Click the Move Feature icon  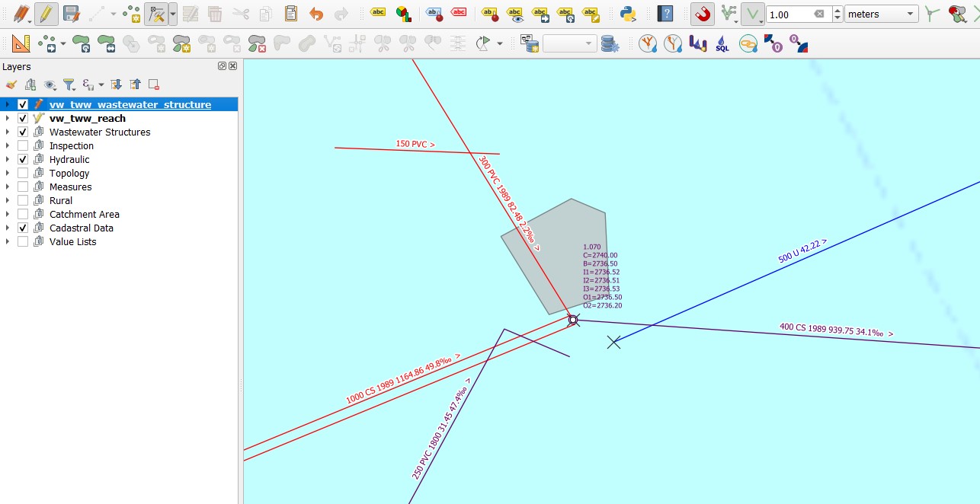(x=46, y=43)
